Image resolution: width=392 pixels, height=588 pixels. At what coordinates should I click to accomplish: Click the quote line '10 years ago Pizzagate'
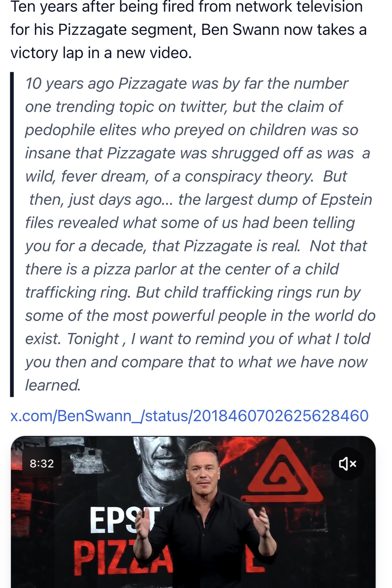186,83
